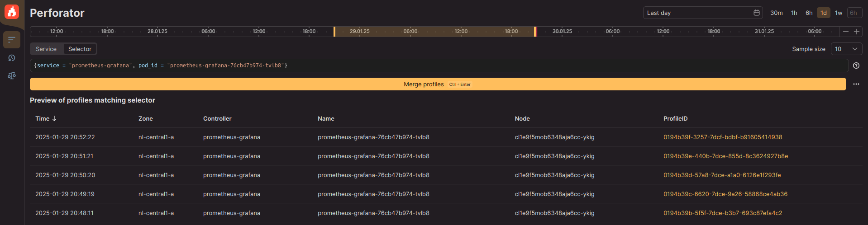868x225 pixels.
Task: Open profile 0194b39e-440b-7dce-855d-8c3624927b8e
Action: (725, 156)
